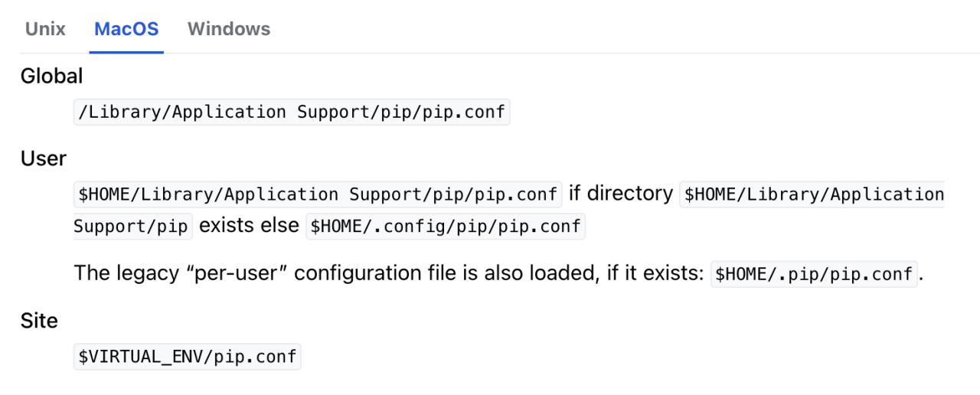Viewport: 980px width, 395px height.
Task: Click the $HOME/.config/pip/pip.conf path
Action: pyautogui.click(x=445, y=227)
